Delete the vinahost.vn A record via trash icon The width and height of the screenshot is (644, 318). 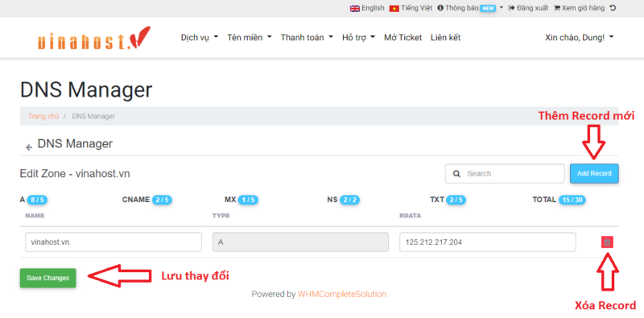[607, 242]
